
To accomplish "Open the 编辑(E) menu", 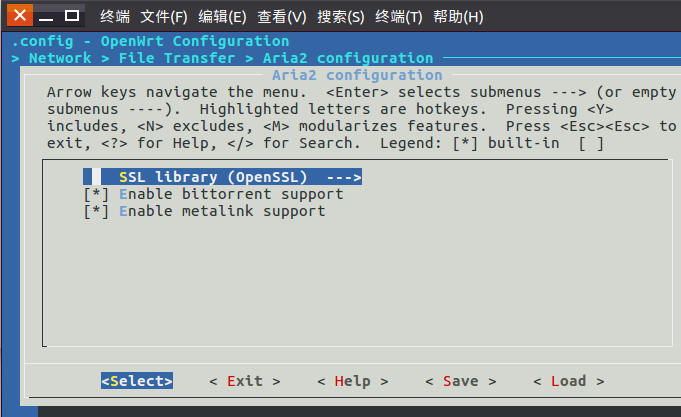I will click(x=222, y=17).
